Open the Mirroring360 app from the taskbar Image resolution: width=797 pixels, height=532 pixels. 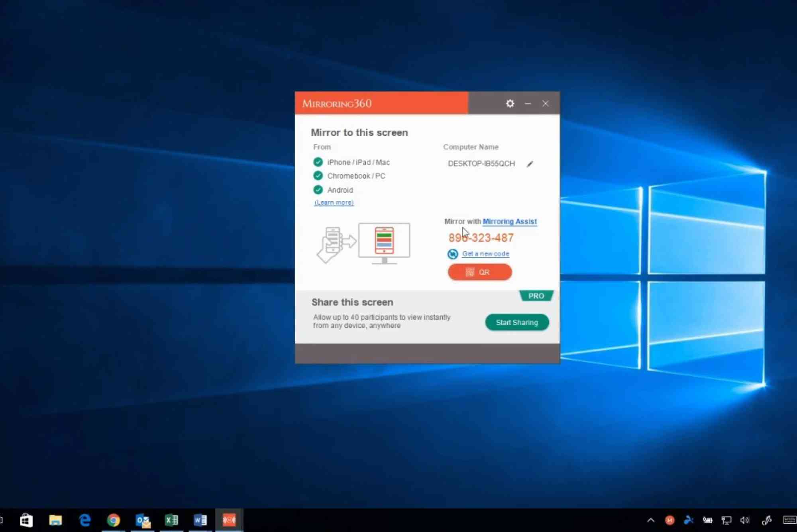[x=229, y=520]
